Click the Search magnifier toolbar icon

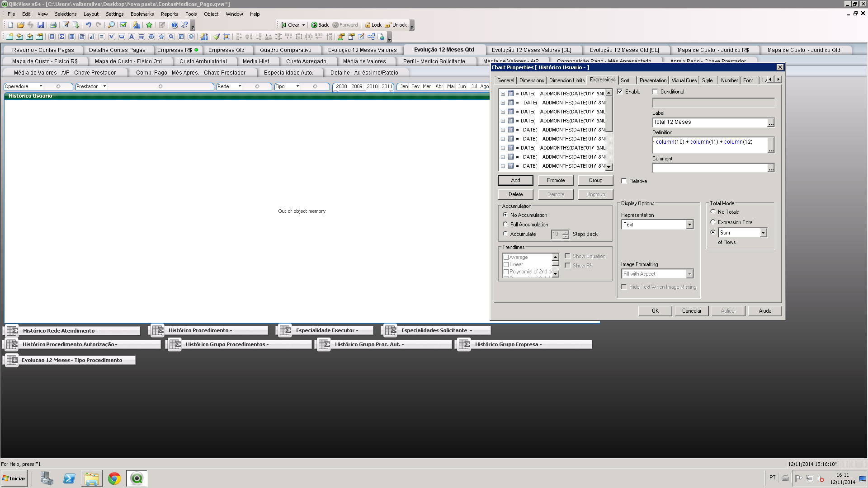pos(111,25)
